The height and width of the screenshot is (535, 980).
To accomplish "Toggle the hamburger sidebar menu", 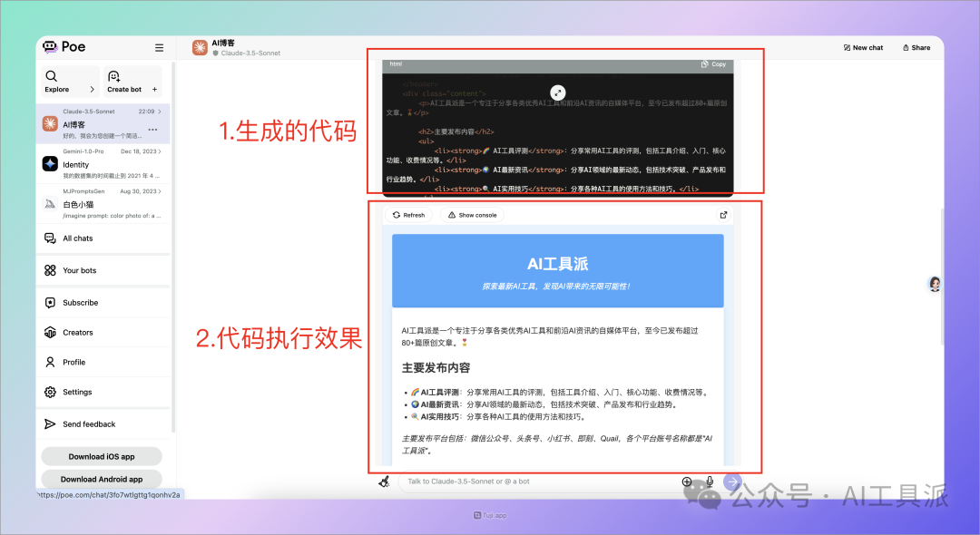I will [x=160, y=47].
